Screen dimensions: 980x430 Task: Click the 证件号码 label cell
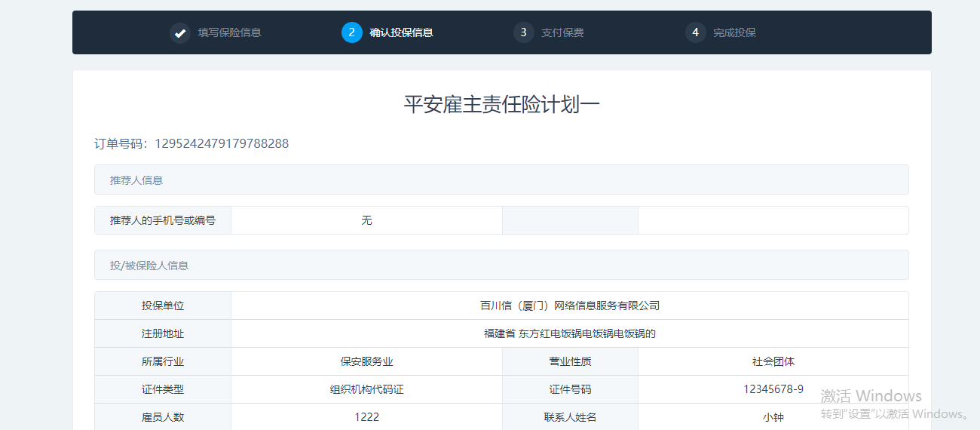click(570, 389)
